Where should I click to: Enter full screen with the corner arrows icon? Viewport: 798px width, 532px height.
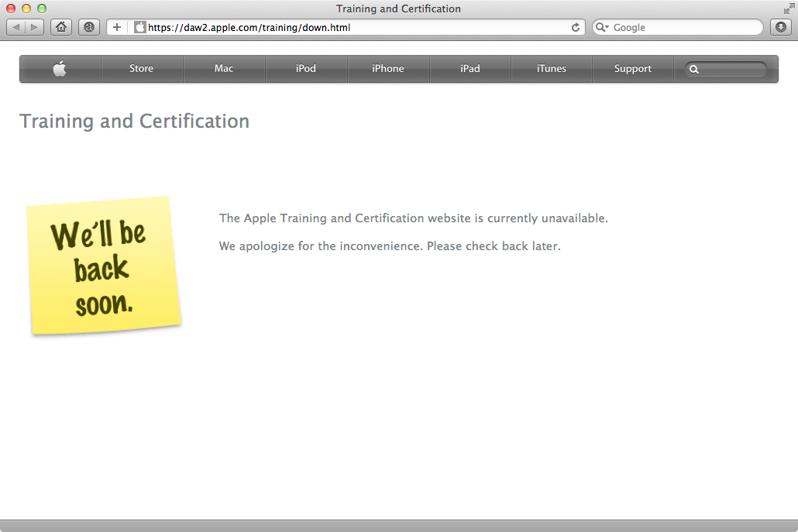pos(789,9)
